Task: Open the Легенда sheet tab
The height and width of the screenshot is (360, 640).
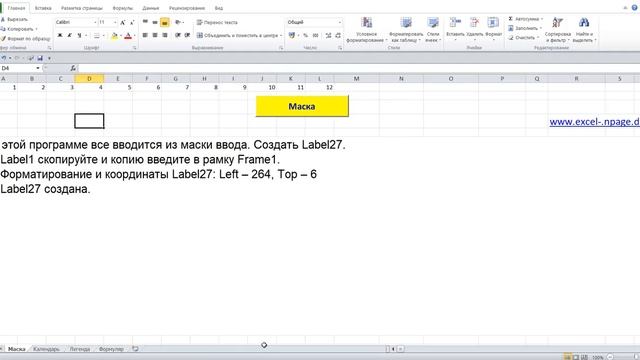Action: (80, 349)
